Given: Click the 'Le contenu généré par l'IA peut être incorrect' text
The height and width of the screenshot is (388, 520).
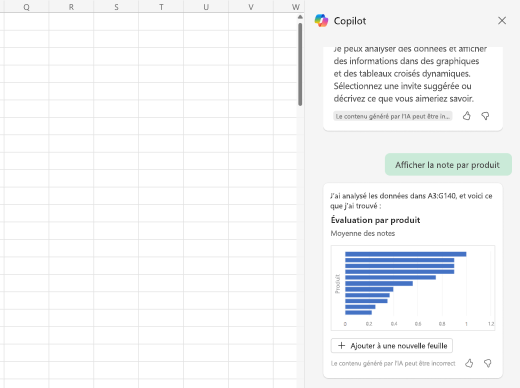Looking at the screenshot, I should coord(393,363).
